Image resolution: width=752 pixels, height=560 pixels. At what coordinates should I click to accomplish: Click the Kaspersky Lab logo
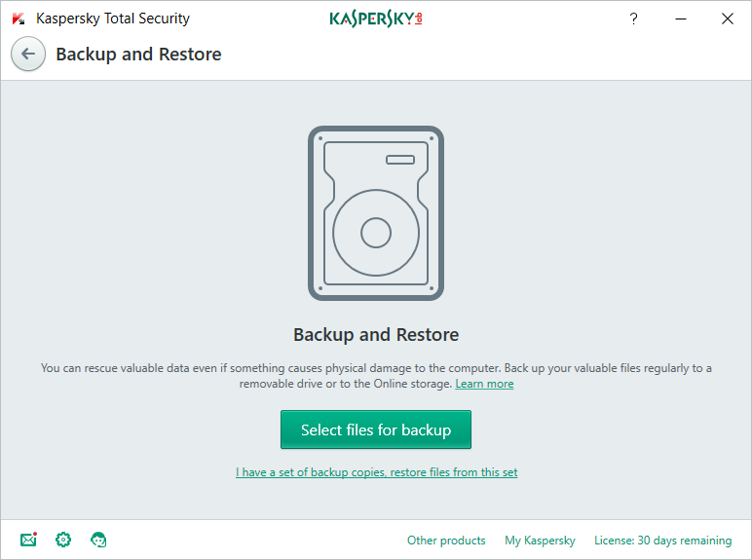coord(376,19)
